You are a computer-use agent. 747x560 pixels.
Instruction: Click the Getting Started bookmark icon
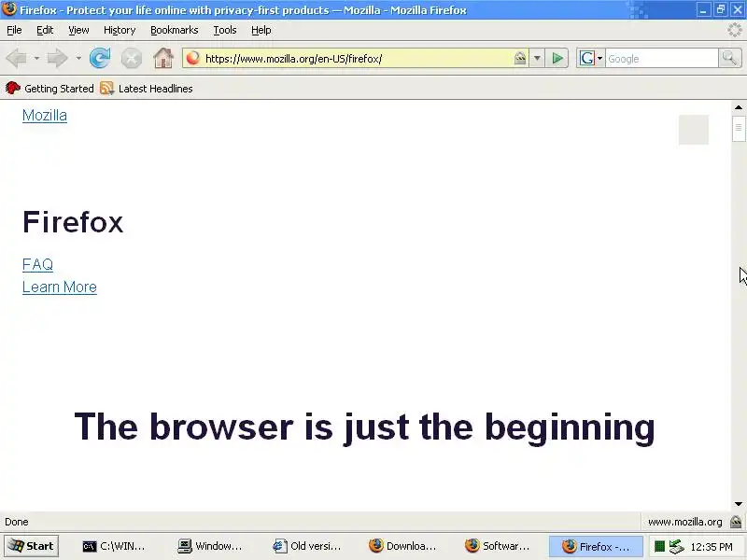tap(13, 88)
